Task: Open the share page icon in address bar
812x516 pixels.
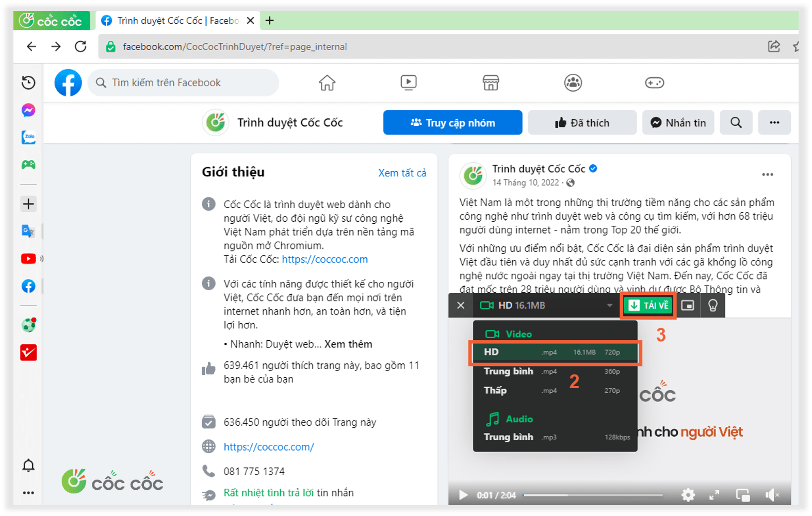Action: [774, 46]
